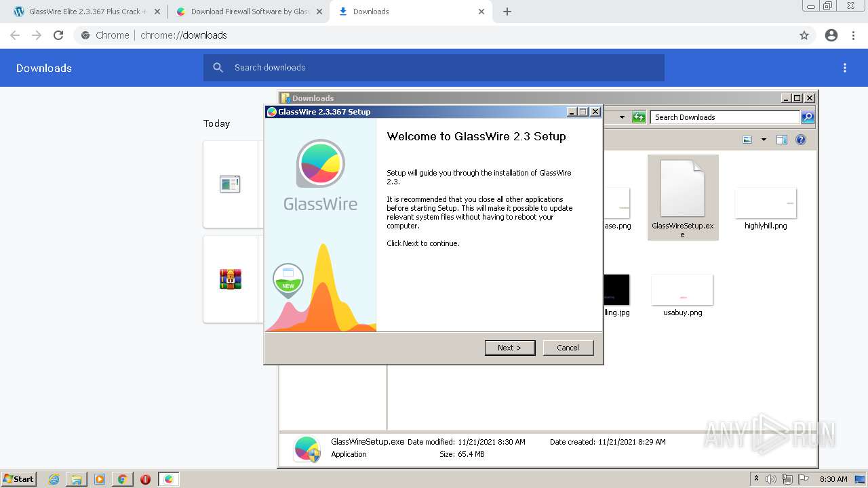Screen dimensions: 868x488
Task: Open volume control in system tray
Action: click(772, 479)
